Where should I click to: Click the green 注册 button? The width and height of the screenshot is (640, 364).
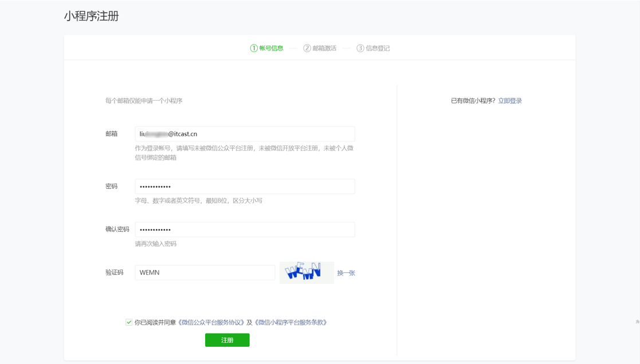coord(227,340)
